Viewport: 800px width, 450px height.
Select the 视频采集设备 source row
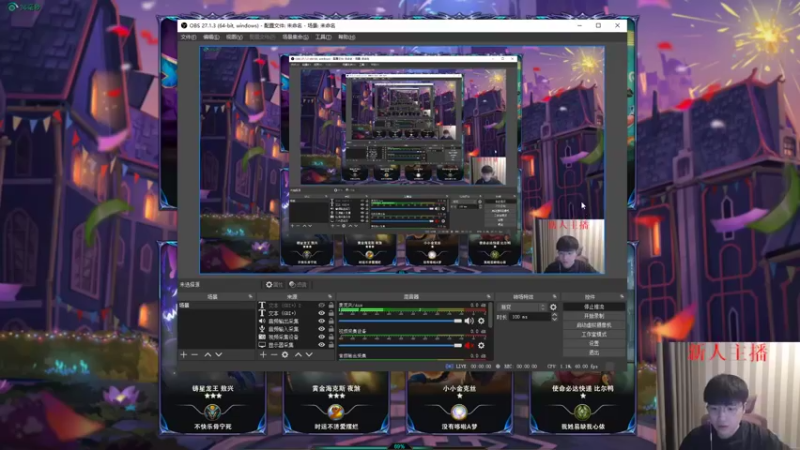tap(296, 337)
